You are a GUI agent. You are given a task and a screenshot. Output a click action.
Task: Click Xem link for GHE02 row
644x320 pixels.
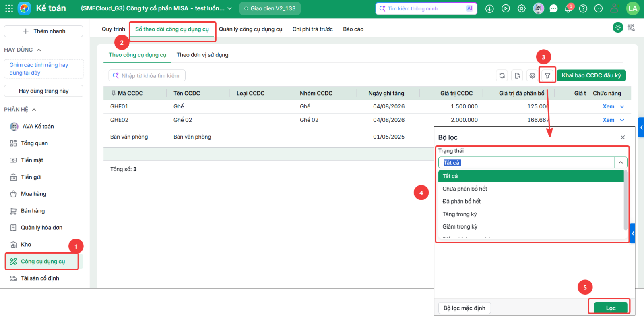[608, 120]
